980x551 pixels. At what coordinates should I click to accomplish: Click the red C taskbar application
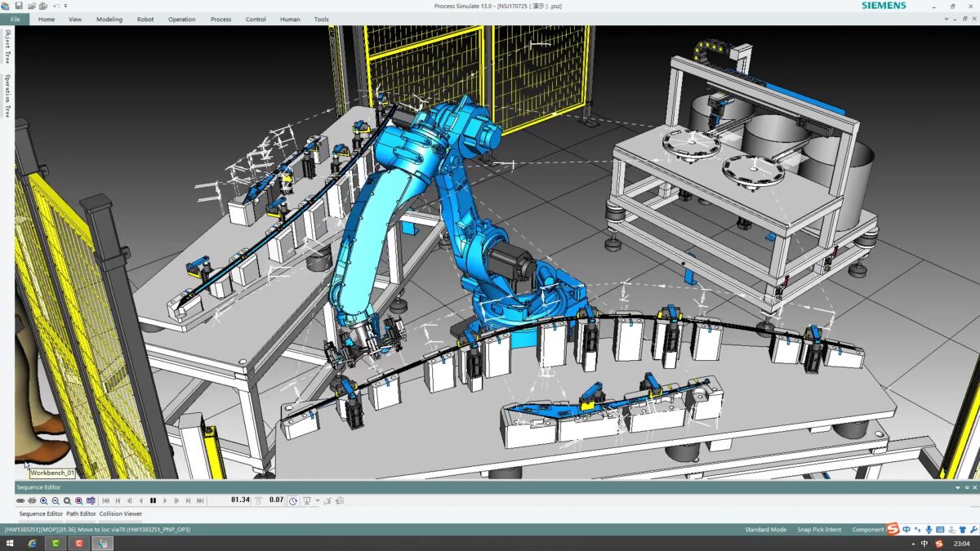click(78, 544)
